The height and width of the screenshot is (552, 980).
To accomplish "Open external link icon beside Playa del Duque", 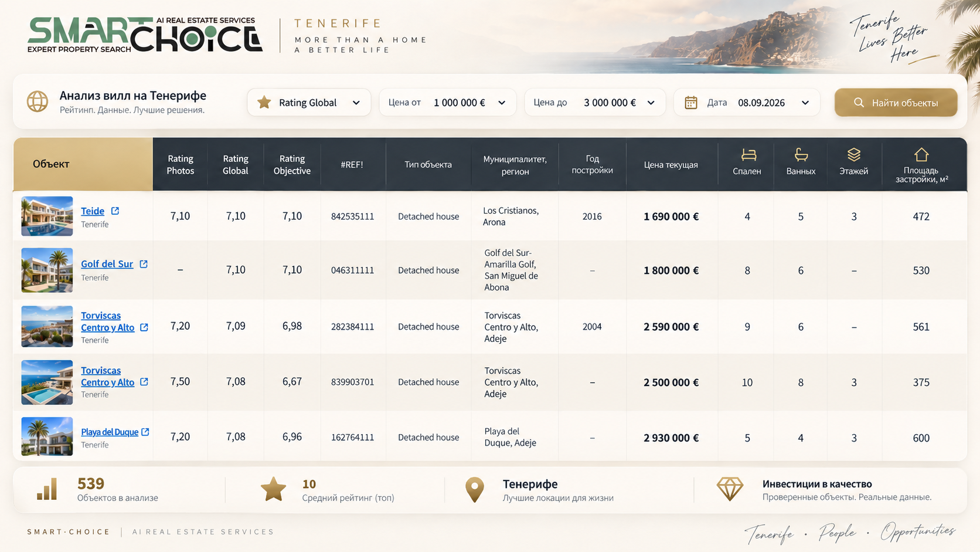I will click(x=145, y=432).
